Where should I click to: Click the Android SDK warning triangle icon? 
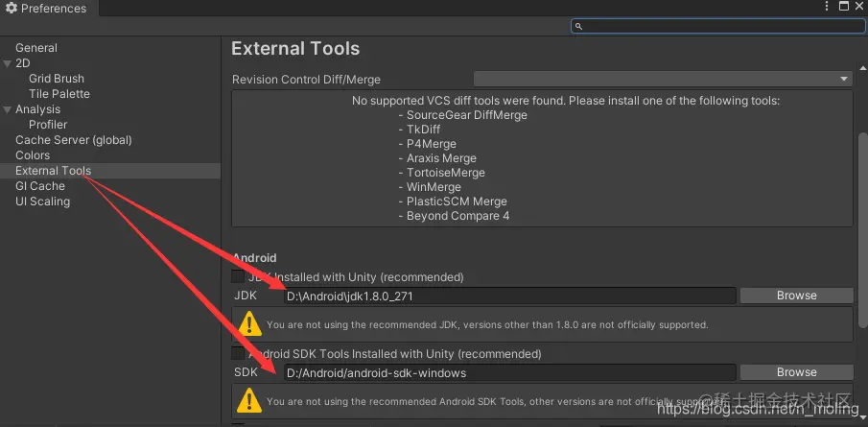tap(249, 400)
